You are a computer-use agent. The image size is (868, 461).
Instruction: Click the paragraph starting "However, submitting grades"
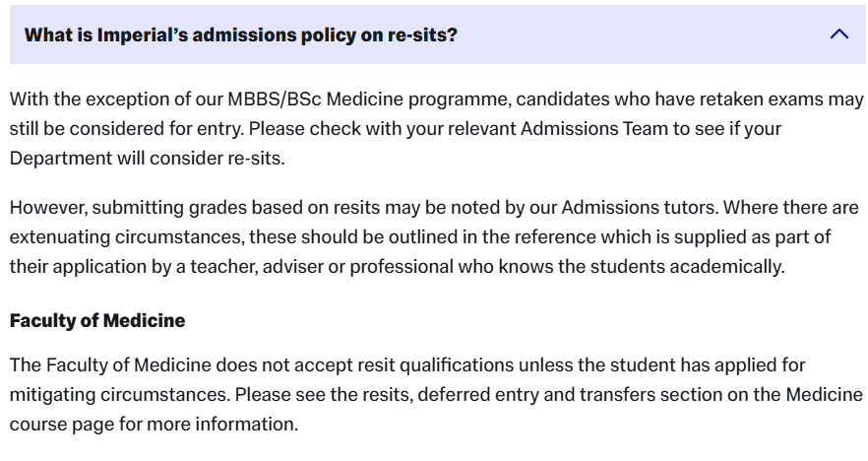tap(435, 237)
